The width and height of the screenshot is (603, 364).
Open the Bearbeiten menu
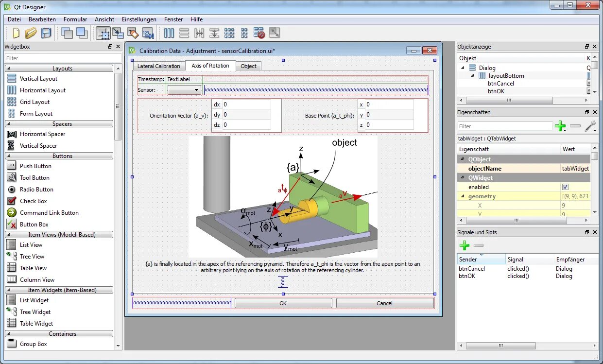click(x=42, y=19)
